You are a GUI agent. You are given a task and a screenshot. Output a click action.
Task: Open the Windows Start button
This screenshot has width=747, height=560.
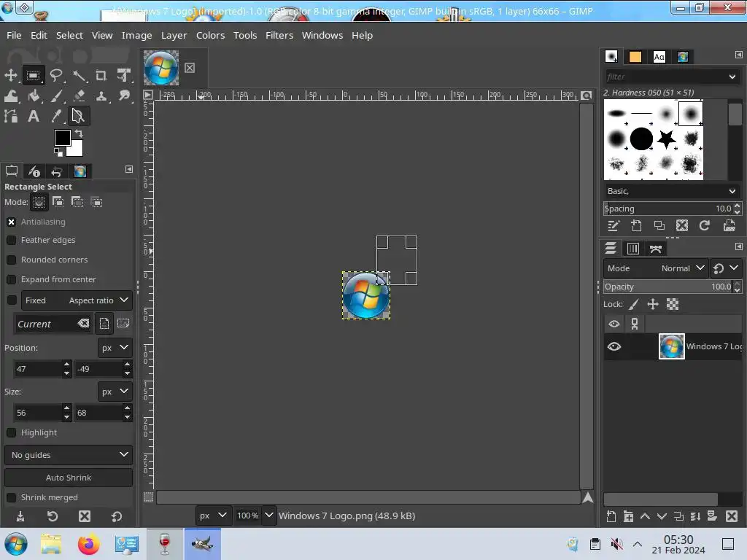pos(16,544)
